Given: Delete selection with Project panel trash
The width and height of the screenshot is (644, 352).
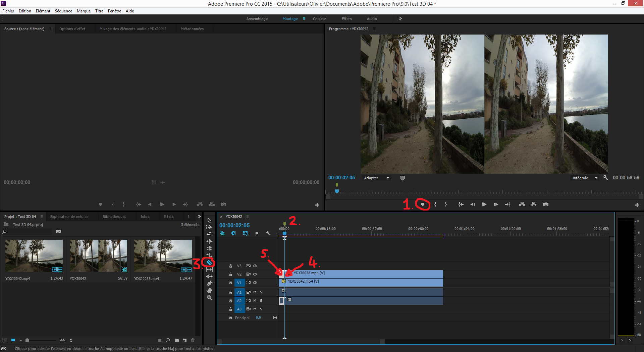Looking at the screenshot, I should pos(193,340).
